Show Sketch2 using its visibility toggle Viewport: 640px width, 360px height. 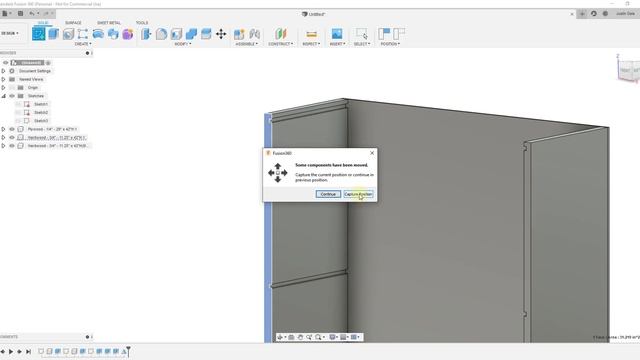tap(18, 112)
